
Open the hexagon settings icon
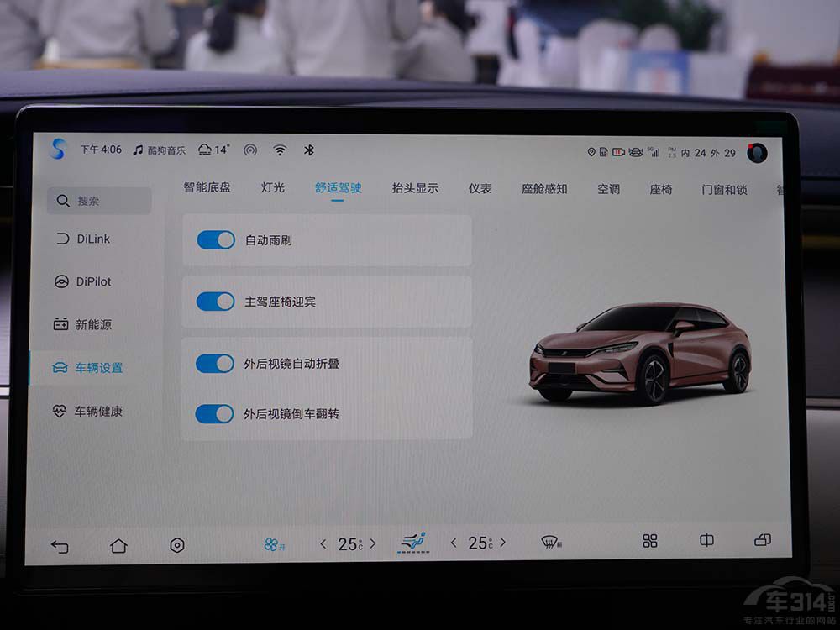(177, 545)
